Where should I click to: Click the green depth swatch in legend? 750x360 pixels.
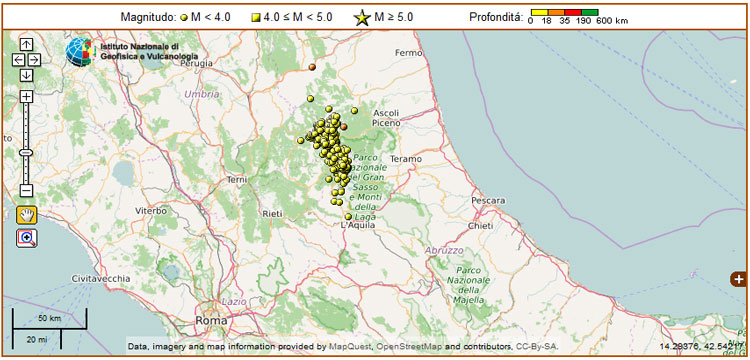590,12
